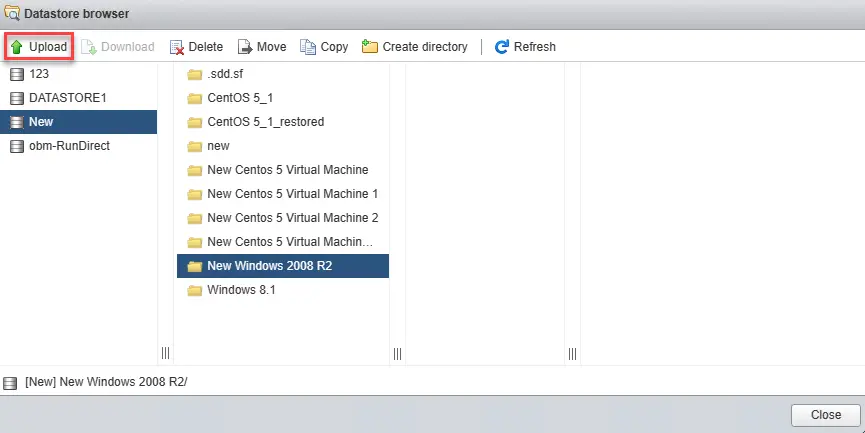
Task: Choose the New datastore entry
Action: pos(41,122)
